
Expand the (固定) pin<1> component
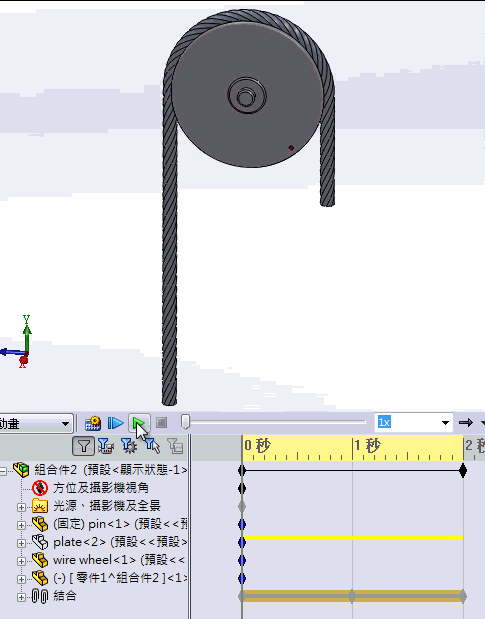pos(21,525)
